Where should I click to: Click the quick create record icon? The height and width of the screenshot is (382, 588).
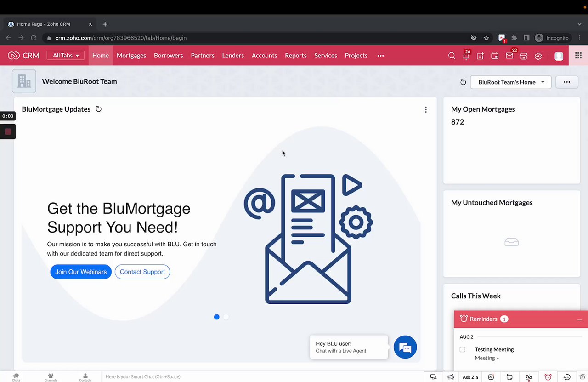[x=481, y=56]
